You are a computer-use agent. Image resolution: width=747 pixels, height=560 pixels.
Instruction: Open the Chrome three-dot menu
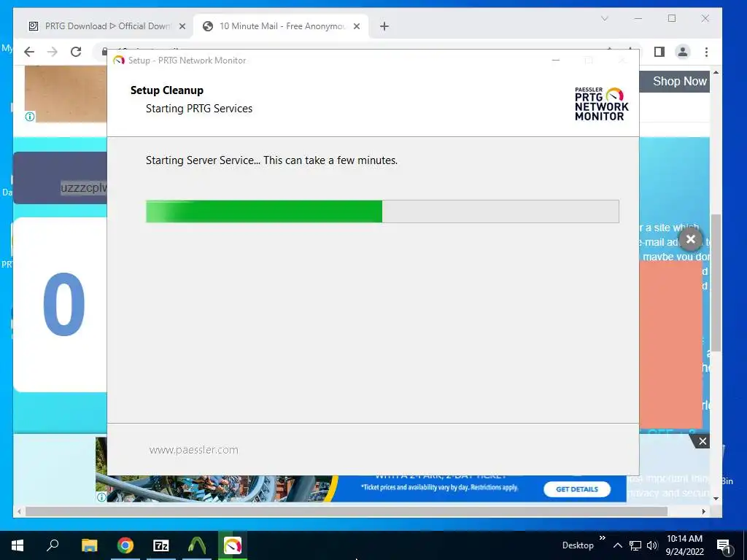click(x=706, y=52)
